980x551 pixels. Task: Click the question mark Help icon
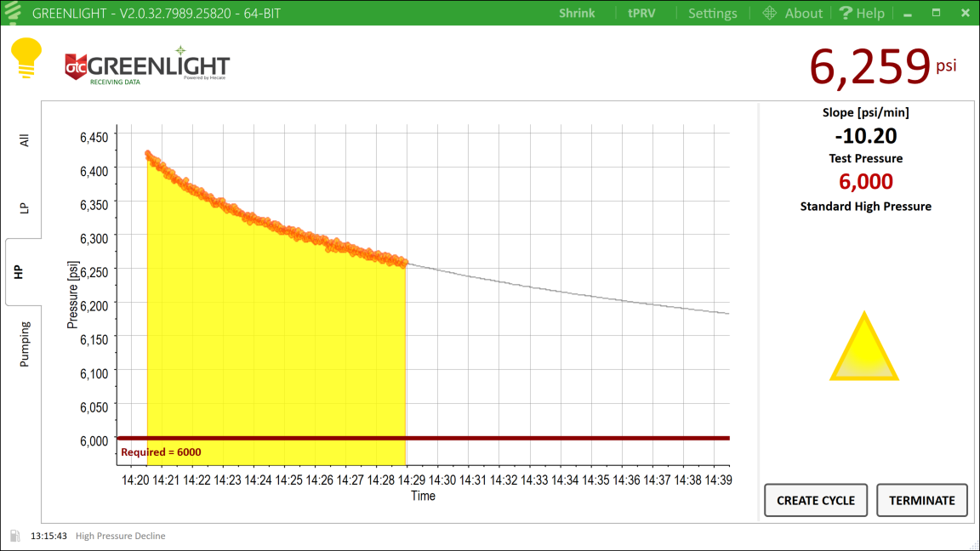(x=846, y=13)
